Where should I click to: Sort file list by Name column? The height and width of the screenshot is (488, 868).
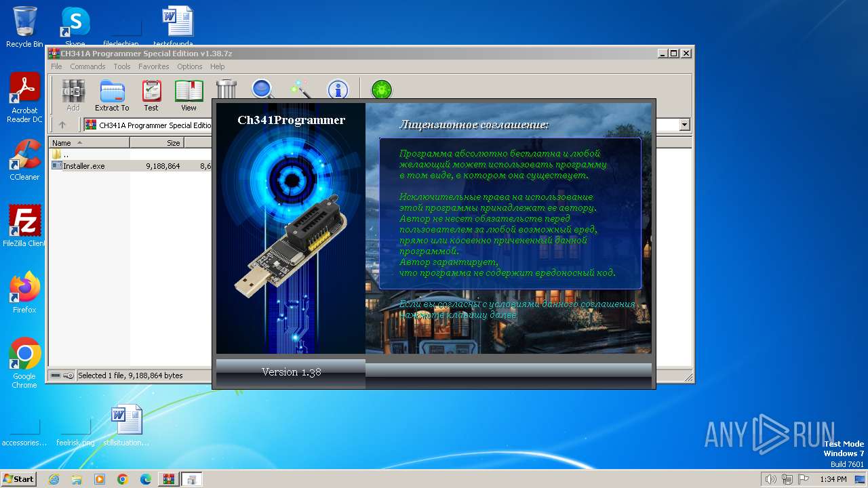(x=89, y=143)
